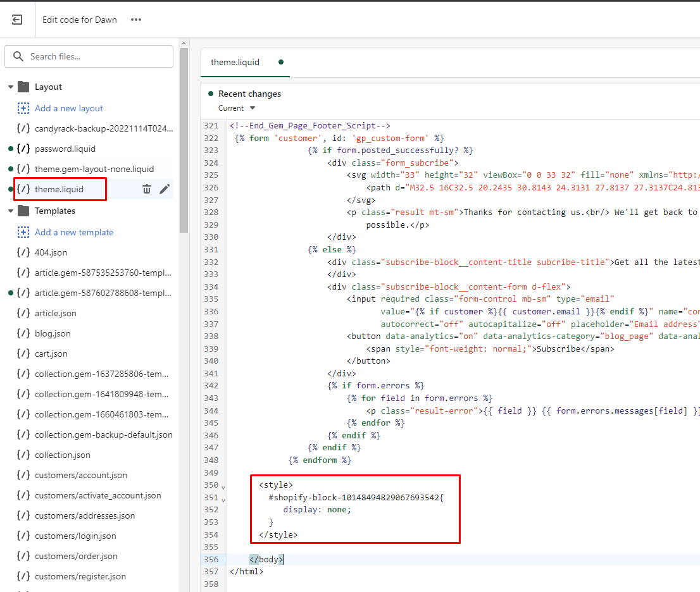Click the file icon beside customers/register.json
The height and width of the screenshot is (592, 700).
[x=23, y=576]
